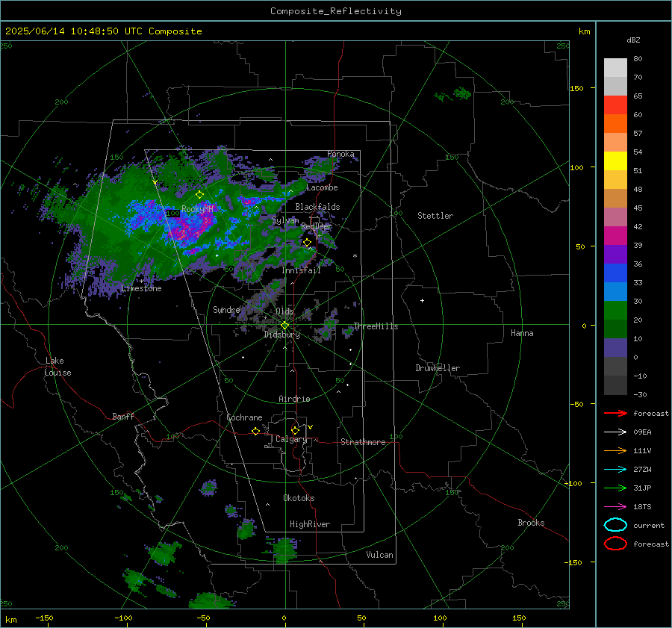Screen dimensions: 672x628
Task: Click yellow diamond marker beside RockyMH
Action: coord(199,195)
